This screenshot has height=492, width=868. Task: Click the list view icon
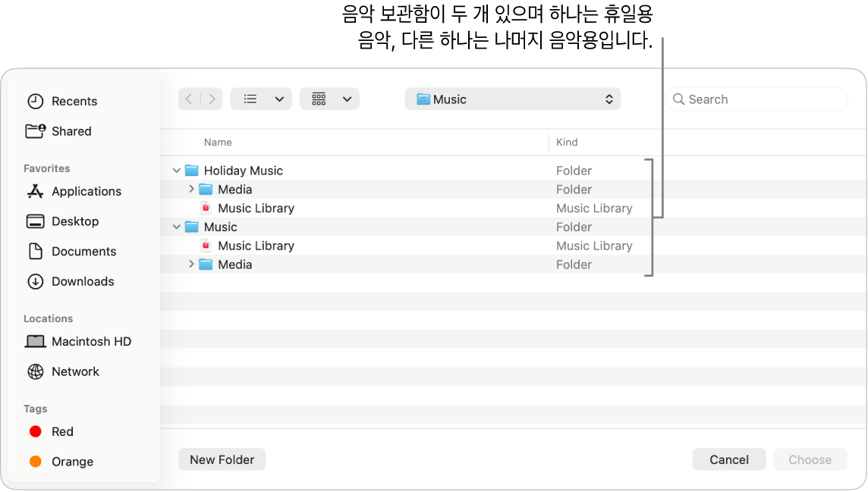coord(250,99)
